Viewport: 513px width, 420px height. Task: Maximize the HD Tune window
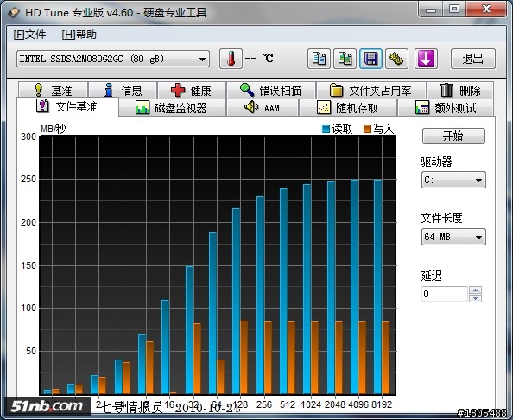[454, 10]
